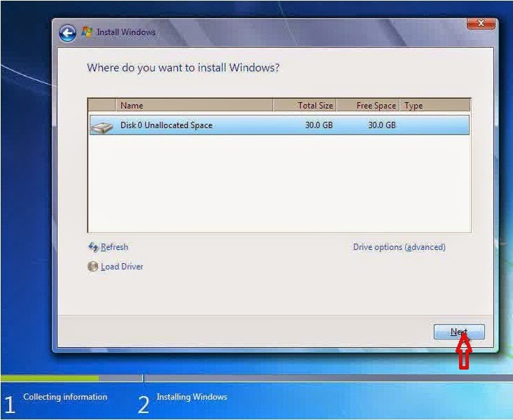The width and height of the screenshot is (513, 420).
Task: Click the 'Where do you want to install Windows?' heading
Action: 183,68
